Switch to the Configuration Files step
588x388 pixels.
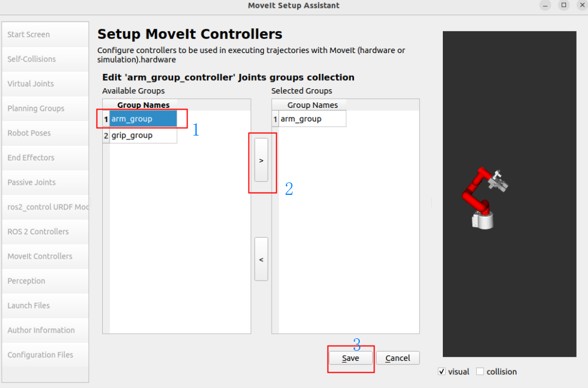[x=45, y=355]
